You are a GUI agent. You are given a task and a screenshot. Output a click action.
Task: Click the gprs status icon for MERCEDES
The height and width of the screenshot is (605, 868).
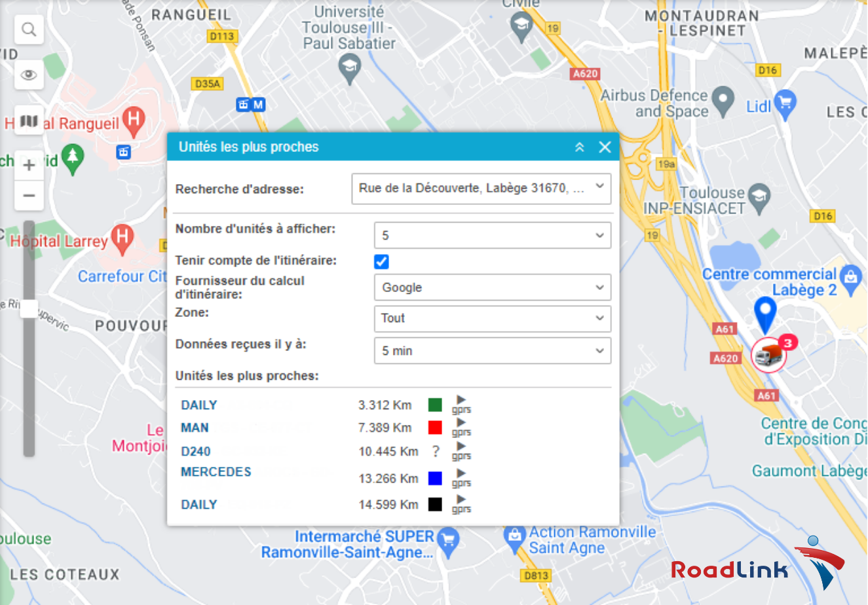click(461, 478)
